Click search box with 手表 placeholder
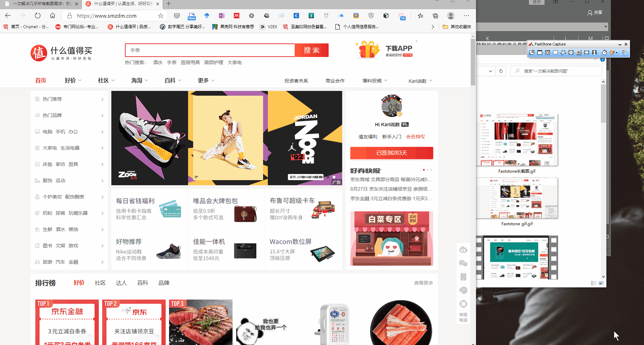644x345 pixels. [210, 50]
